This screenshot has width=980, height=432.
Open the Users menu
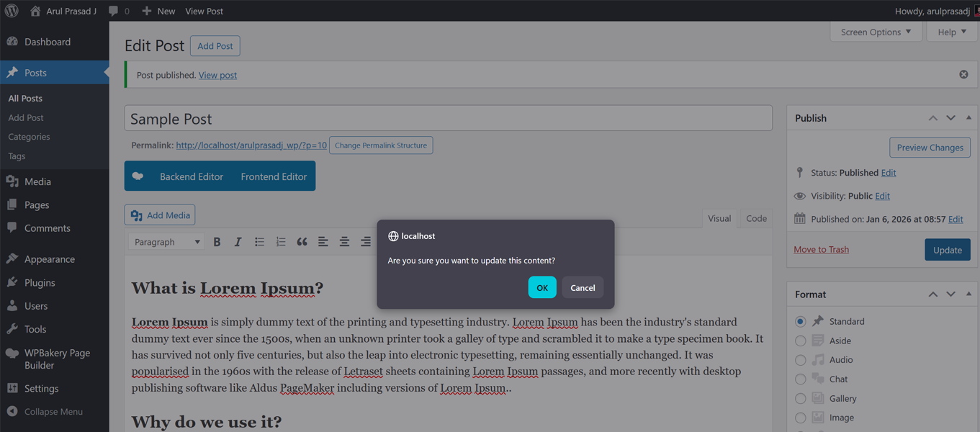[55, 306]
